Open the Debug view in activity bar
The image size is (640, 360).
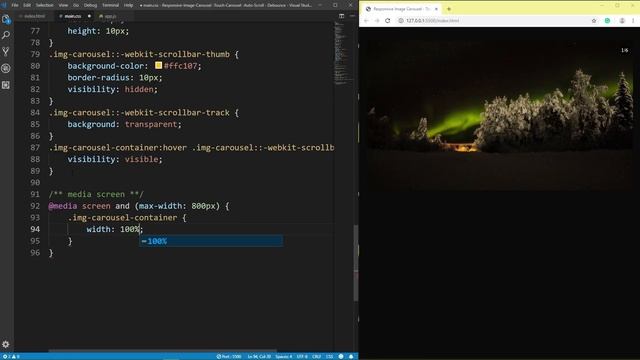[x=6, y=68]
